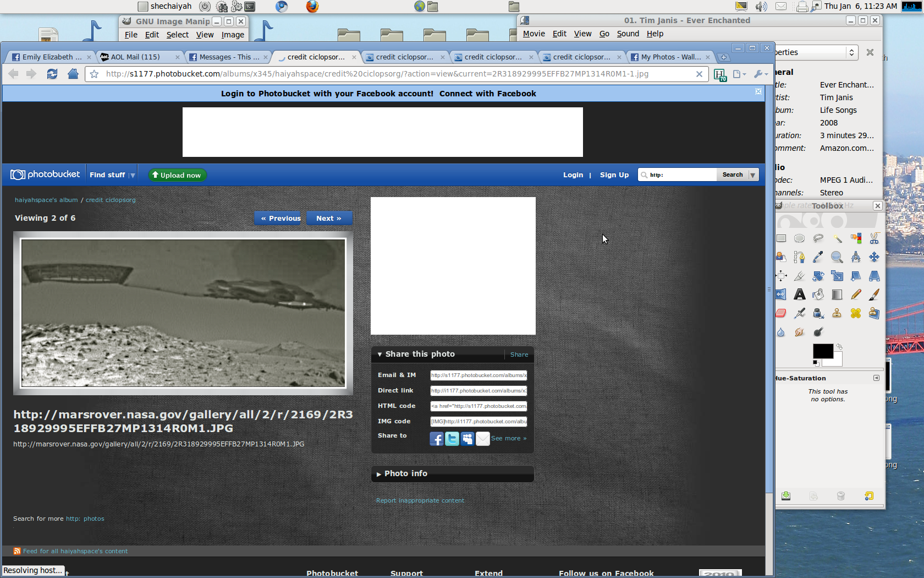Select the Bucket Fill tool
The width and height of the screenshot is (924, 578).
[818, 295]
